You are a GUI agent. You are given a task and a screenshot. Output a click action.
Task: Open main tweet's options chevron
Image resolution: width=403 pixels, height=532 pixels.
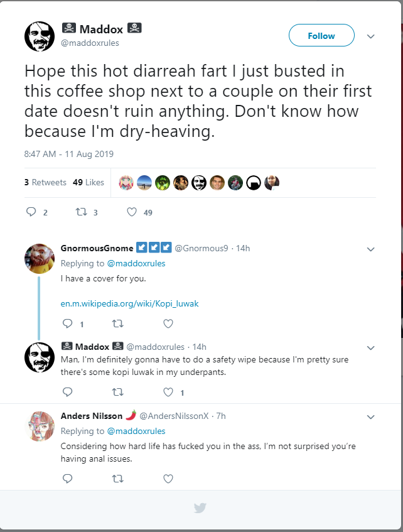(370, 36)
